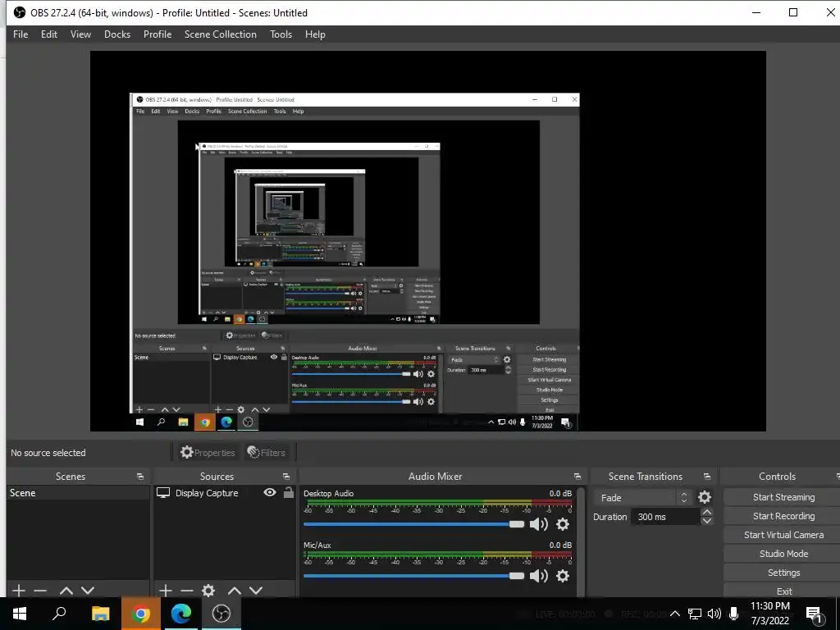Pop out the Audio Mixer dock
This screenshot has width=840, height=630.
coord(577,477)
